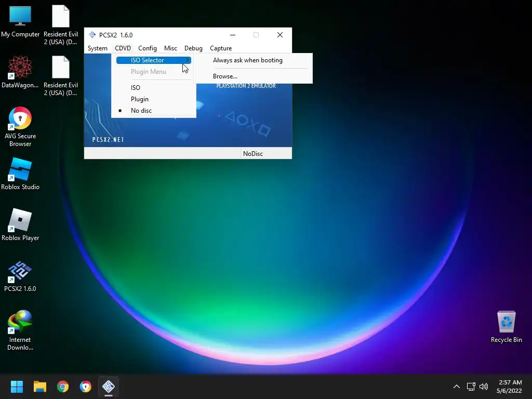Open the My Computer desktop icon
Screen dimensions: 532x399
click(x=20, y=21)
